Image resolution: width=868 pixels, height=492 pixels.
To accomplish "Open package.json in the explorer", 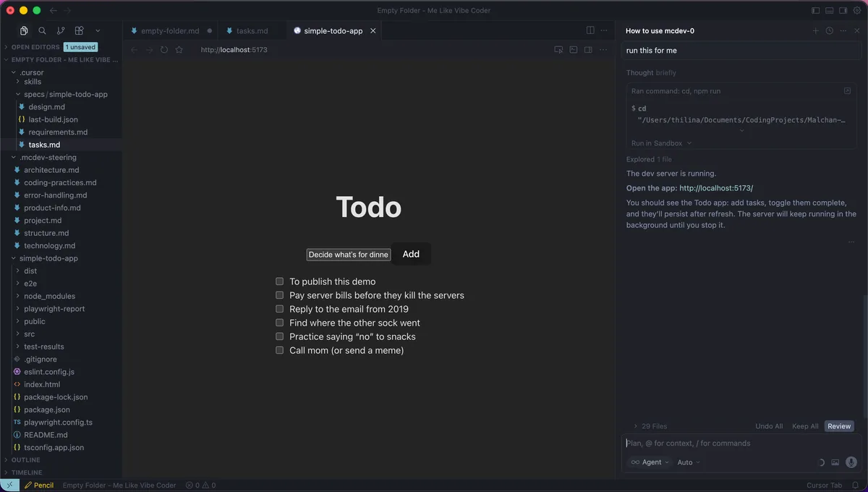I will 46,410.
